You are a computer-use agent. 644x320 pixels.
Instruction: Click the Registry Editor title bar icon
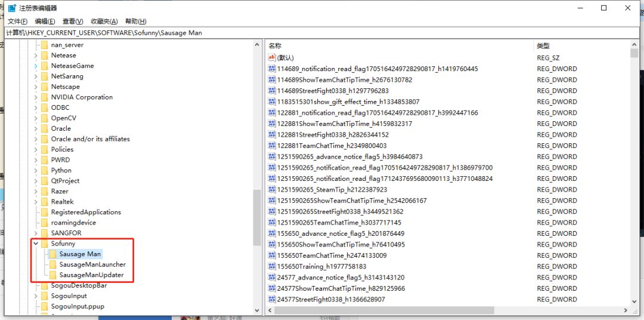(13, 8)
